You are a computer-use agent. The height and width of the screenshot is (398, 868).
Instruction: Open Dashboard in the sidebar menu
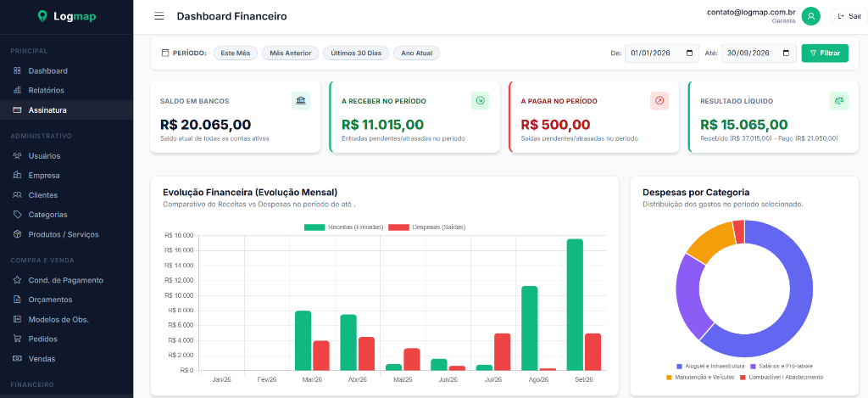click(66, 71)
